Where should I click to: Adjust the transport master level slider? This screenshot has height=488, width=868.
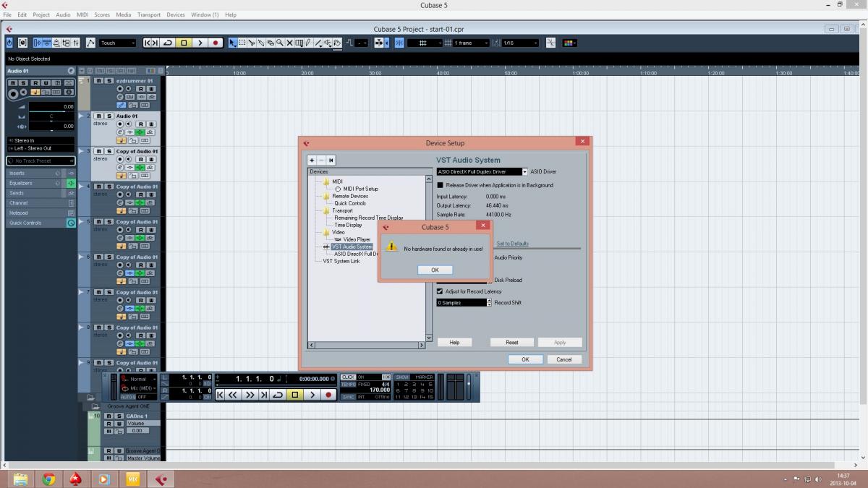(468, 386)
